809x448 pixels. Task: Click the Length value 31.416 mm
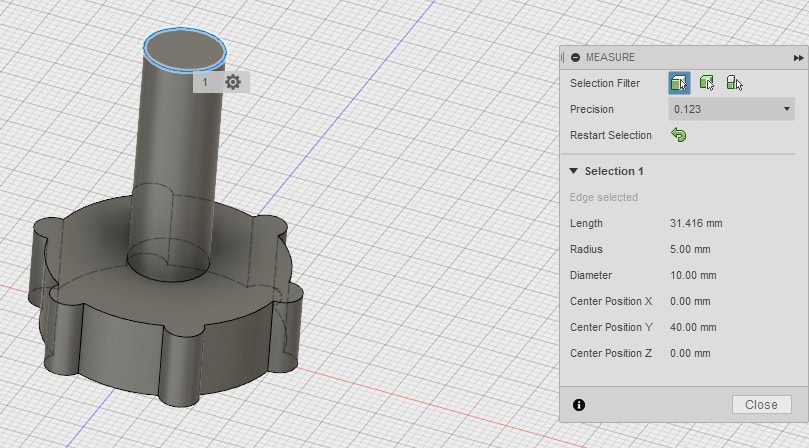click(696, 223)
